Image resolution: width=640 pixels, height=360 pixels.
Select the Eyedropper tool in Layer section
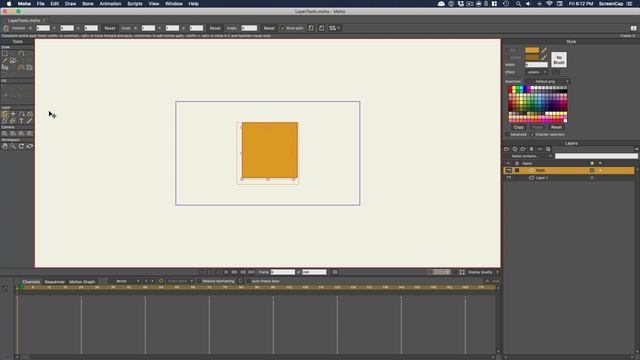pyautogui.click(x=30, y=121)
